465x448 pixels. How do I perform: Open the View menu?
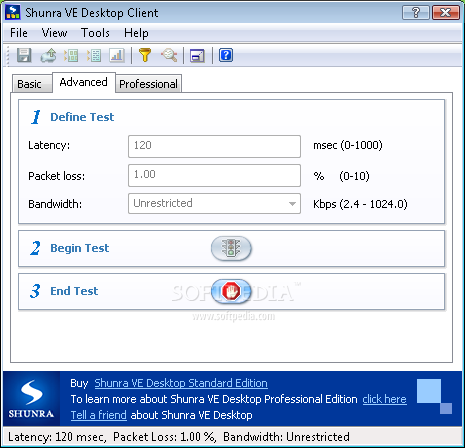point(54,33)
